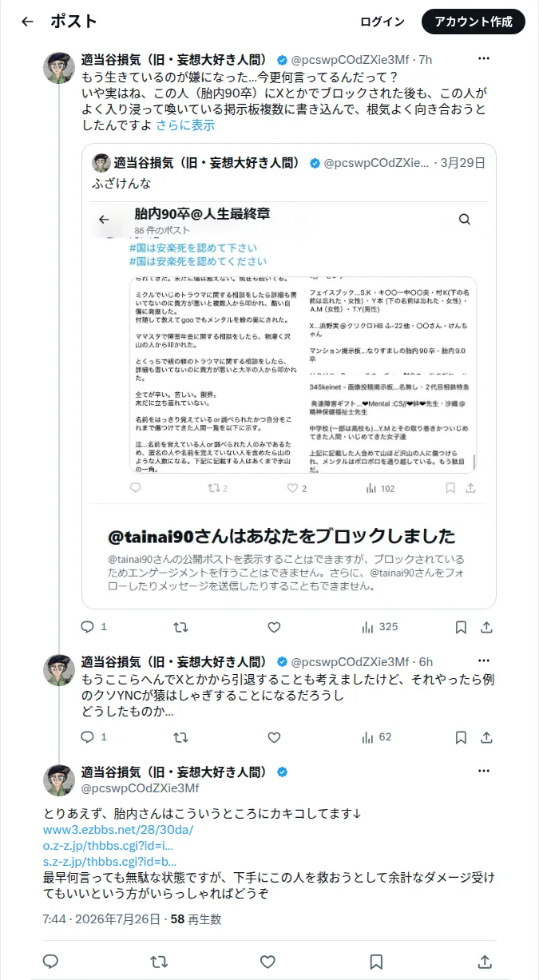
Task: Share the first post via share icon
Action: pyautogui.click(x=485, y=627)
